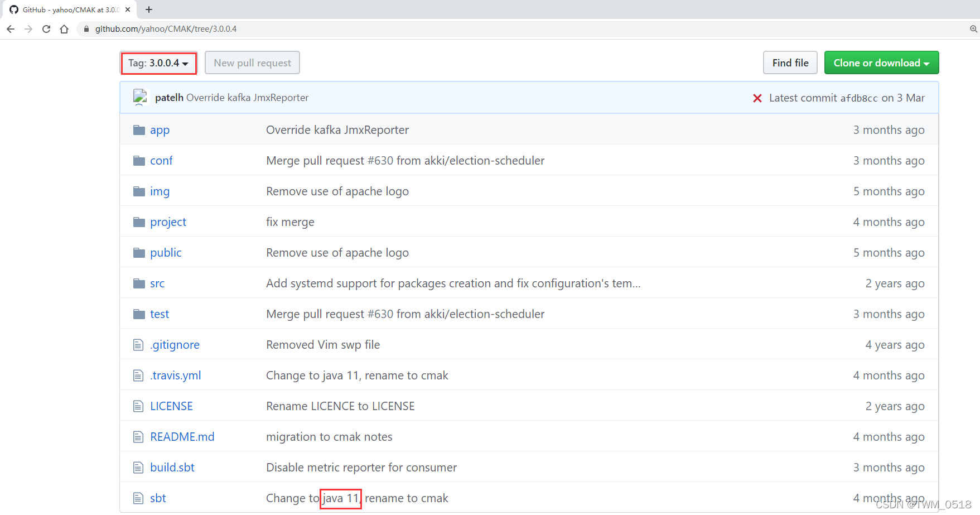The width and height of the screenshot is (980, 515).
Task: Open 'Rename LICENCE to LICENSE' commit message
Action: pyautogui.click(x=340, y=406)
